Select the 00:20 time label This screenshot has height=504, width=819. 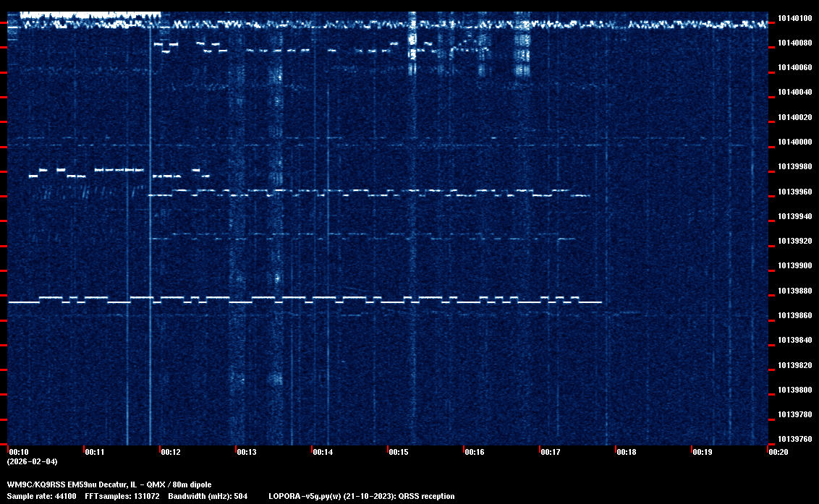pos(778,452)
